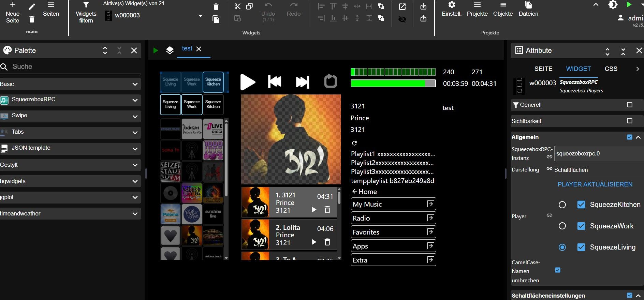
Task: Expand the SqueezeboxRPC palette group
Action: (71, 100)
